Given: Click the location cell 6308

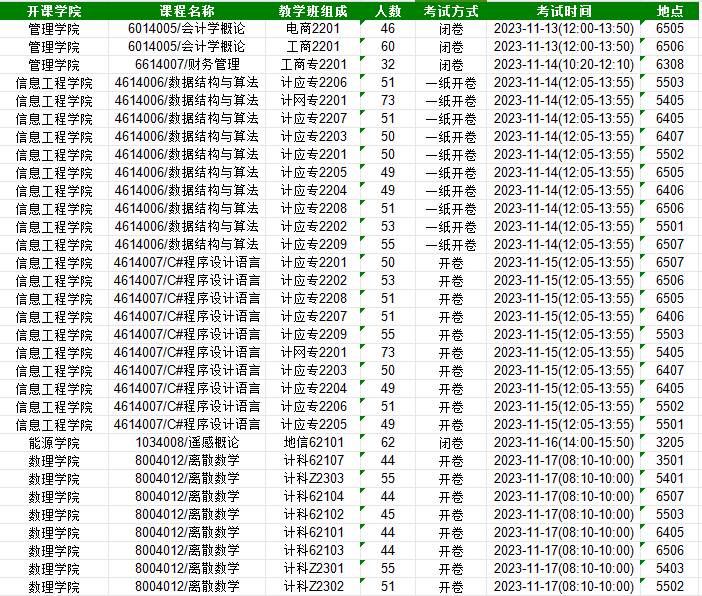Looking at the screenshot, I should tap(670, 65).
